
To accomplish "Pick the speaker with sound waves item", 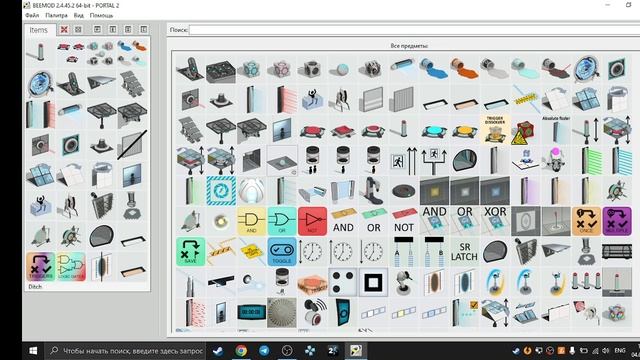I will (312, 312).
